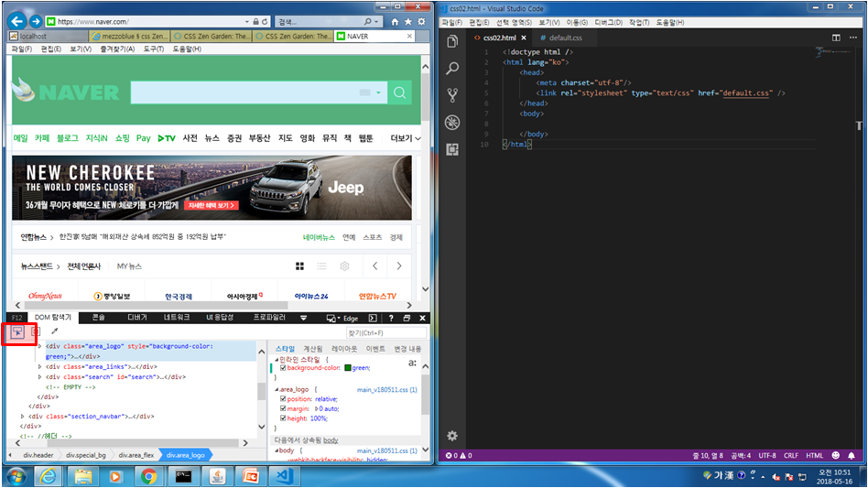This screenshot has width=868, height=488.
Task: Open VS Code 파일(F) menu
Action: tap(451, 23)
